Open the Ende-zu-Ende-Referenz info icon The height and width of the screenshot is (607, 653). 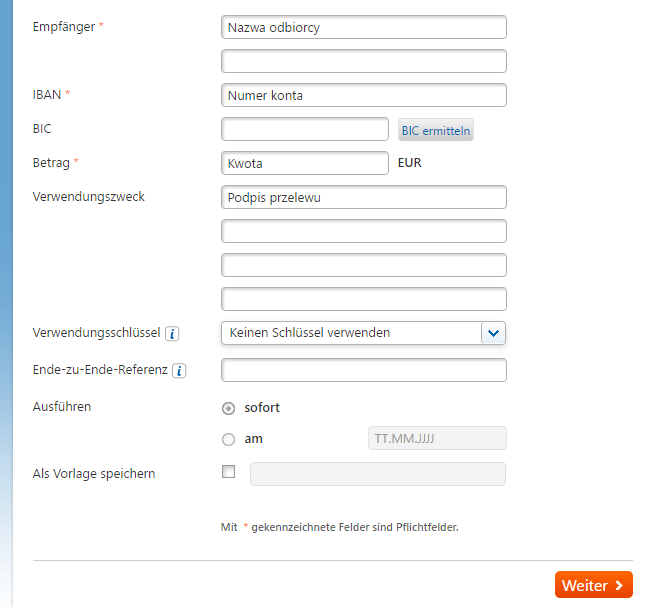pos(179,371)
